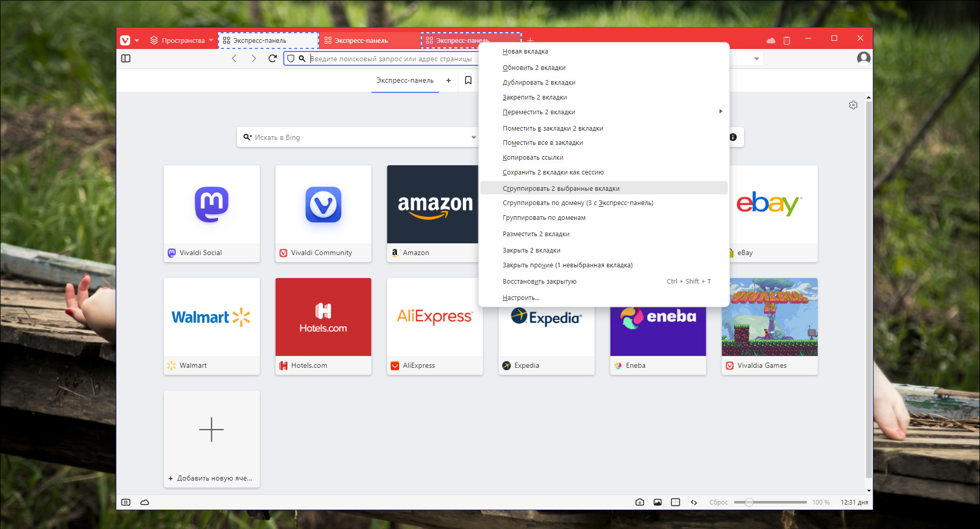Open the page actions code icon
The width and height of the screenshot is (980, 529).
pos(694,502)
